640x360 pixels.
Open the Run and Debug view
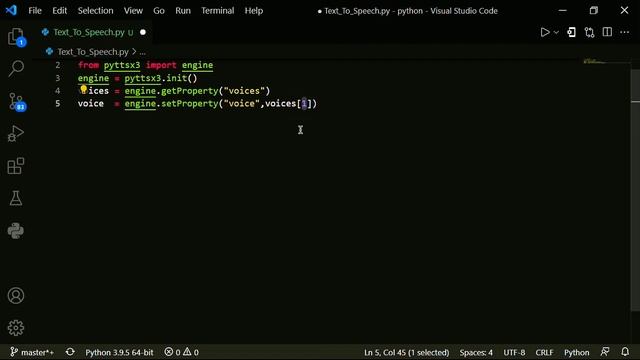coord(16,133)
